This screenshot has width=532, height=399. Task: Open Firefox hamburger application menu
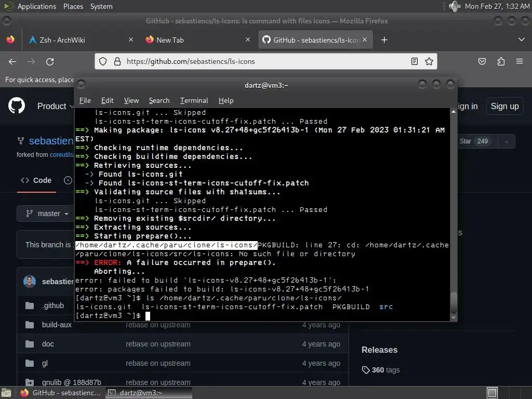pos(520,61)
